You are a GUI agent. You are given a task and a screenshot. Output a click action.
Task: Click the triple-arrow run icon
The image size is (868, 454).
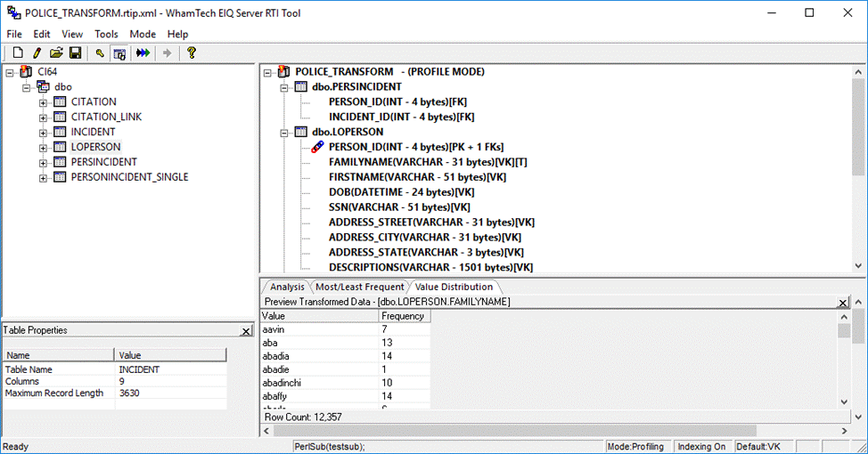pos(143,53)
